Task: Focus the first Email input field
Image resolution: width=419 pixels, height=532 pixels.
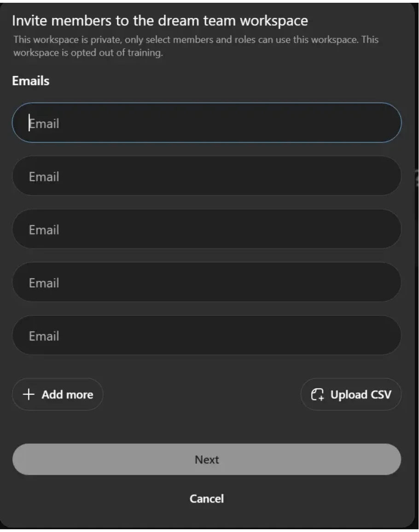Action: coord(207,123)
